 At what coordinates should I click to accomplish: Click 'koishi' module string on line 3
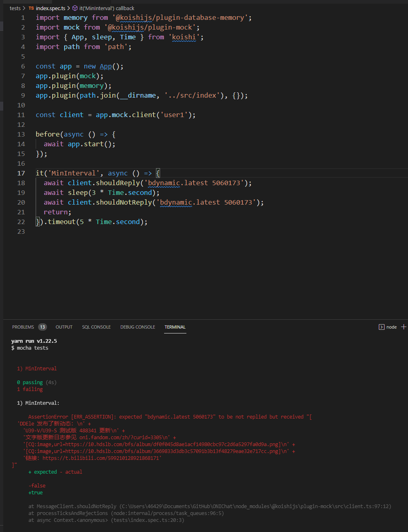pos(184,37)
